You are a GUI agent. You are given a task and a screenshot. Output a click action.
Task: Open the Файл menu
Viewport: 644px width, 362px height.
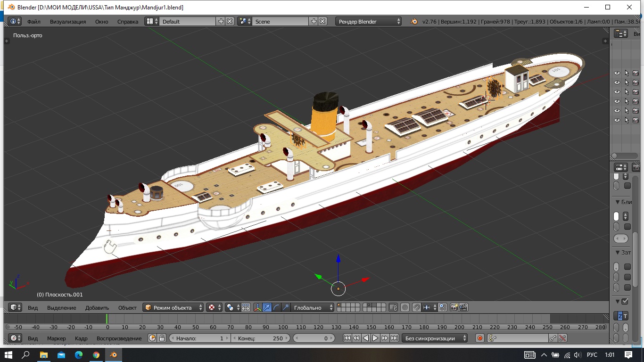[x=34, y=22]
